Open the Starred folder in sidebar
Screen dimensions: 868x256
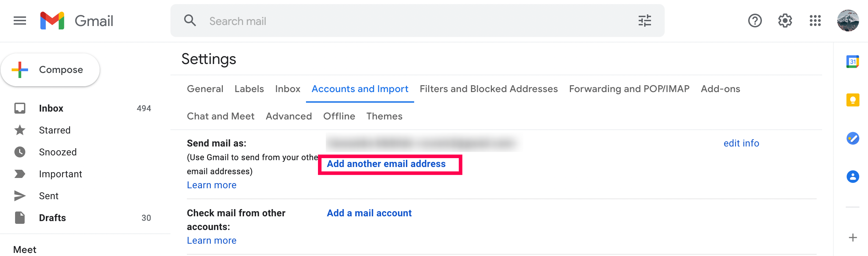click(x=55, y=130)
